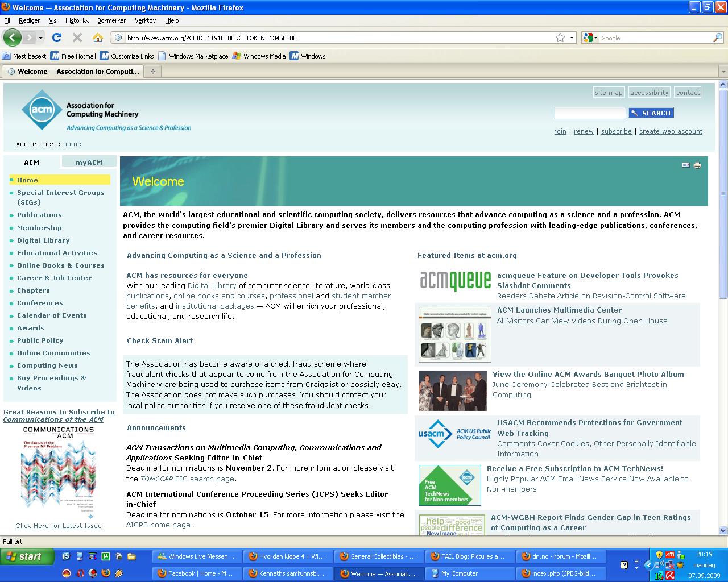Click the Free ACM TechNews green image
The image size is (728, 582).
pos(450,485)
